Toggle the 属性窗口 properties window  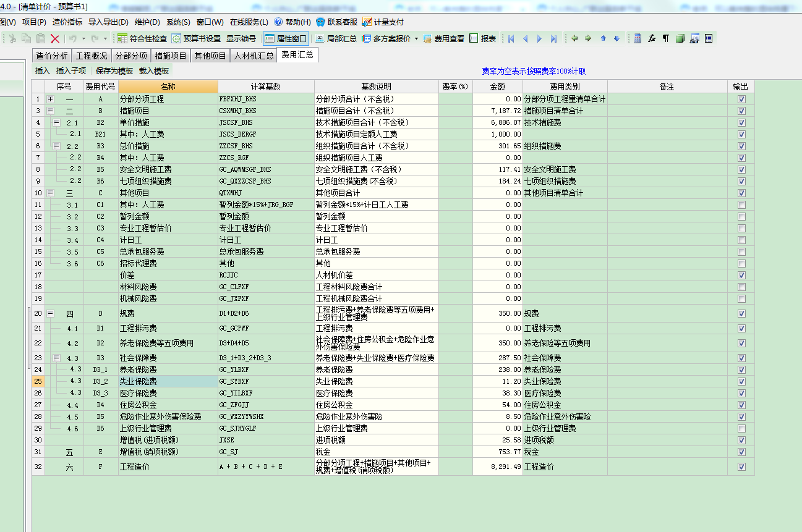pos(286,38)
